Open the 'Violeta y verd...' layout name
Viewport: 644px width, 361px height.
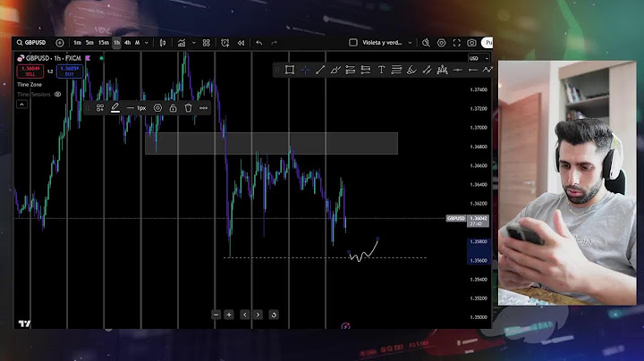pyautogui.click(x=382, y=43)
